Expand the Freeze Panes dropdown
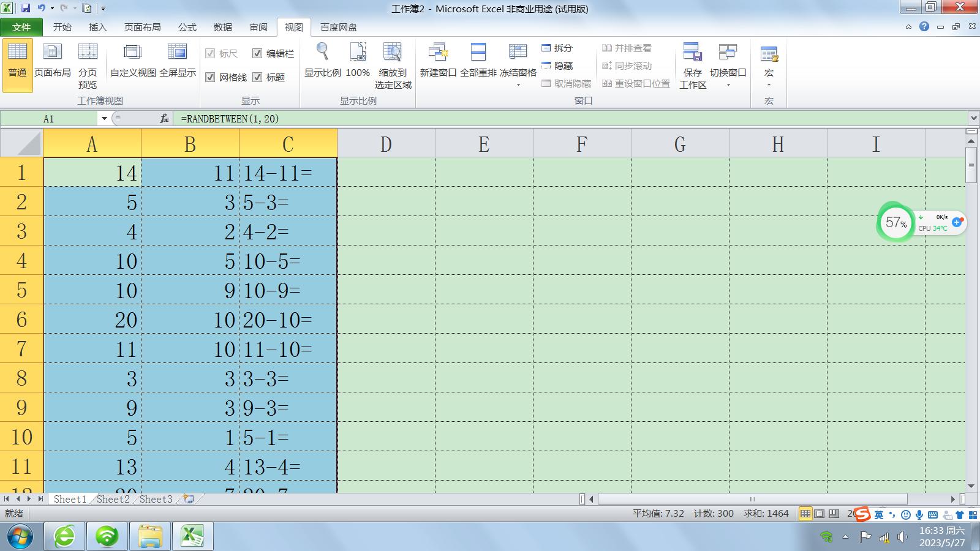The image size is (980, 551). (x=518, y=84)
